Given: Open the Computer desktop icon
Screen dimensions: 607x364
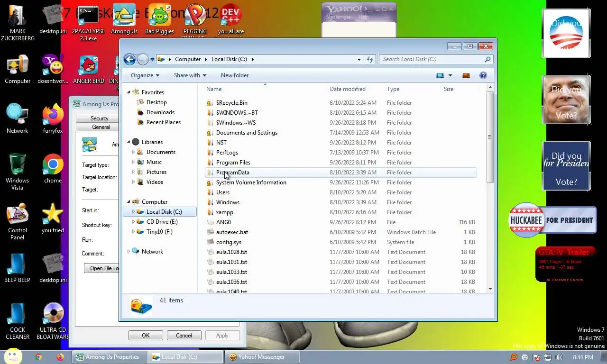Looking at the screenshot, I should (18, 70).
